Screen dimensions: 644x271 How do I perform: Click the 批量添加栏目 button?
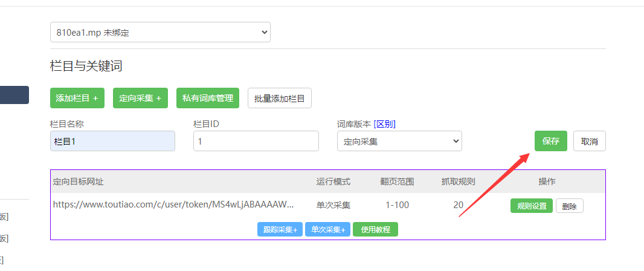point(280,98)
